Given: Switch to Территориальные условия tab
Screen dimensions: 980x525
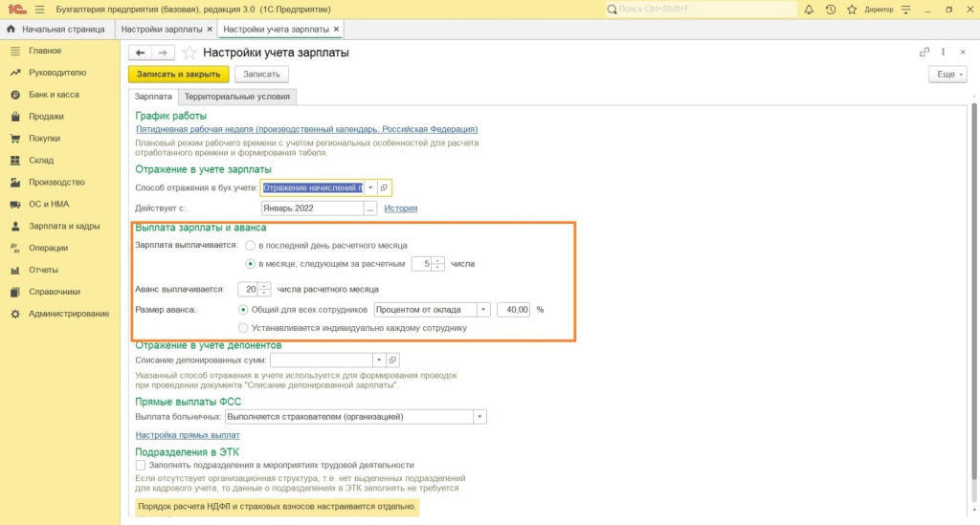Looking at the screenshot, I should tap(239, 97).
